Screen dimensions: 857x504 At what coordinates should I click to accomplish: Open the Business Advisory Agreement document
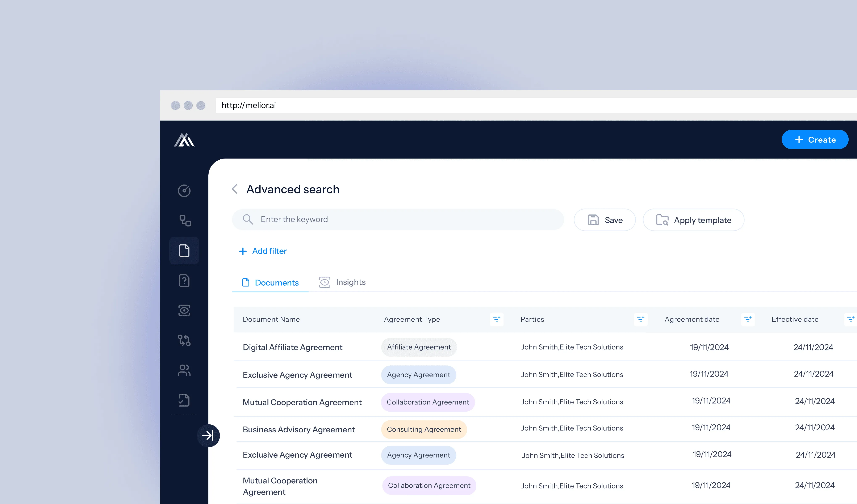pos(299,429)
